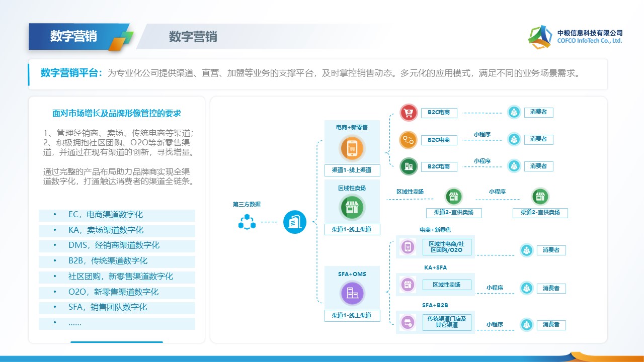Click the green building B2C icon
Screen dimensions: 644x362
click(409, 166)
